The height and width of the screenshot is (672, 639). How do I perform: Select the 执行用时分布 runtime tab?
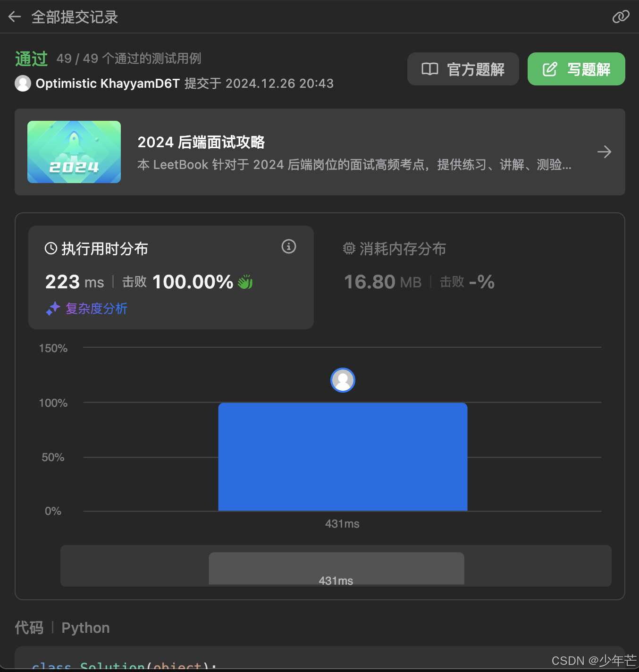171,277
